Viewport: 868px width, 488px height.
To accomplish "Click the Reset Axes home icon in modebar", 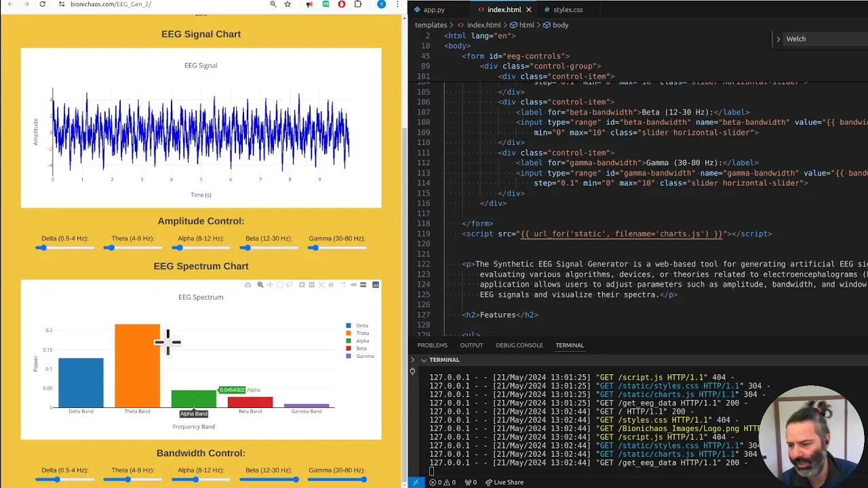I will click(x=331, y=285).
